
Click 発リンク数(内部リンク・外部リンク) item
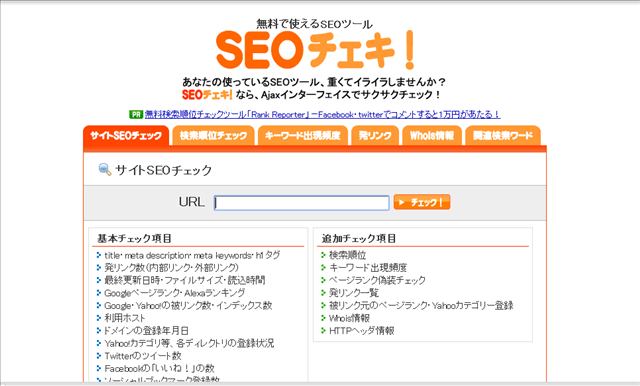[171, 268]
